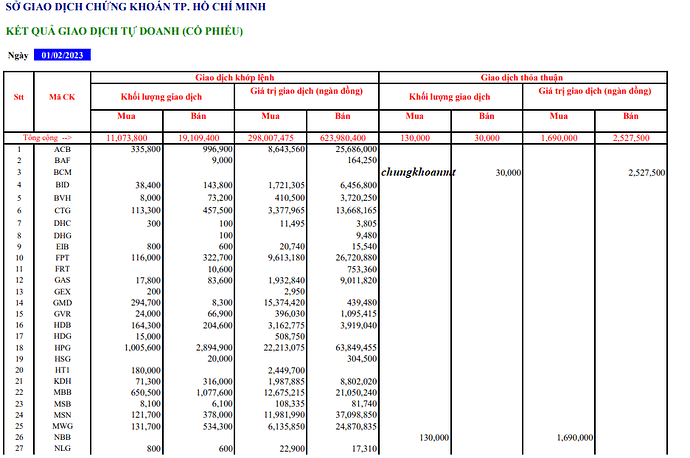Select negotiated total sell value 2,527,500 in totals row
This screenshot has height=458, width=690.
point(631,138)
